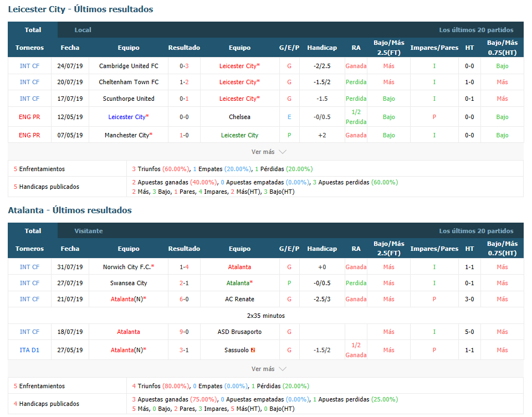Screen dimensions: 532x417
Task: Click the handicap value -2.5/3
Action: pos(322,300)
